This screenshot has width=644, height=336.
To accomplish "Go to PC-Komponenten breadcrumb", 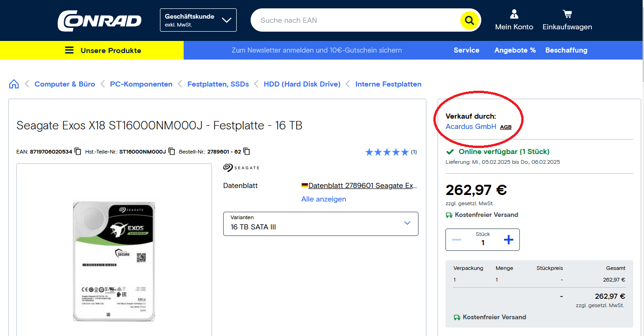I will click(x=141, y=84).
